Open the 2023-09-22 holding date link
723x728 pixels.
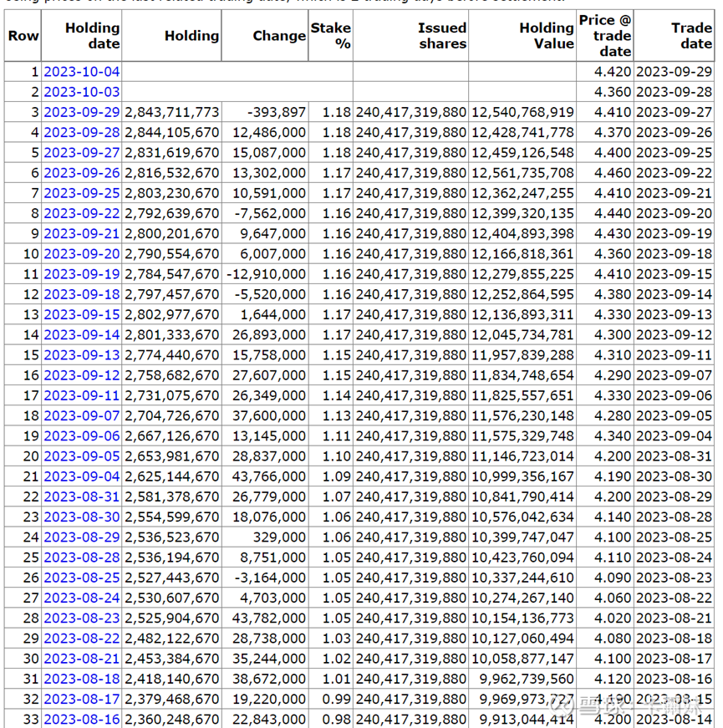[82, 214]
